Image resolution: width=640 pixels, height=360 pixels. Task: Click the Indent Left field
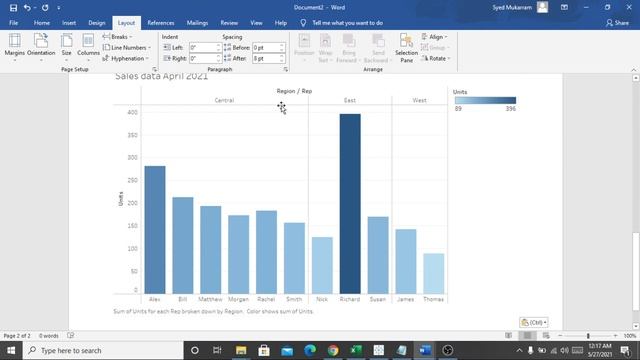point(202,48)
